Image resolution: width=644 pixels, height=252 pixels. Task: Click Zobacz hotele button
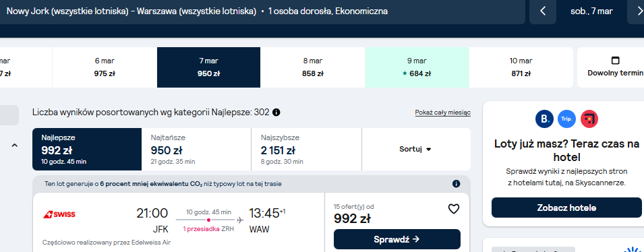[x=566, y=208]
